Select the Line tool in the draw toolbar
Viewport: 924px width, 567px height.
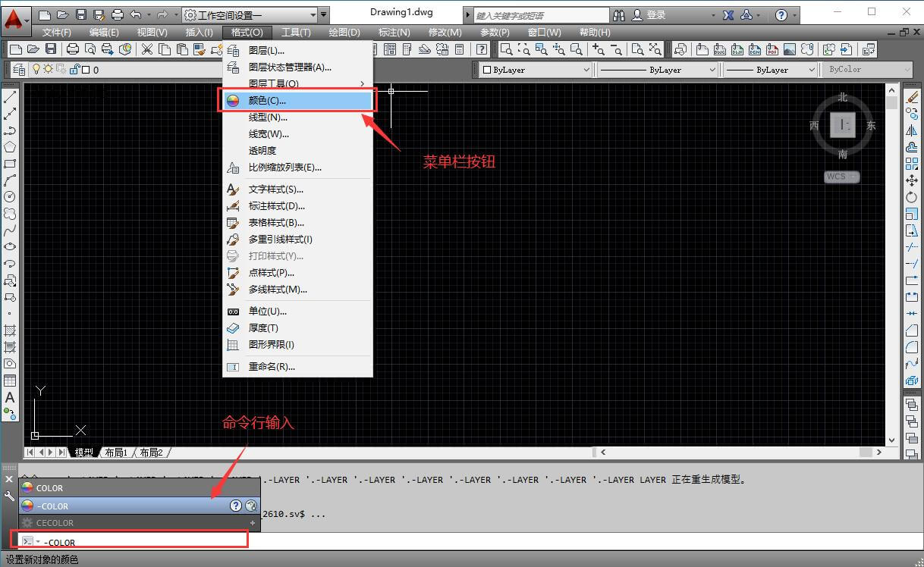(x=10, y=99)
